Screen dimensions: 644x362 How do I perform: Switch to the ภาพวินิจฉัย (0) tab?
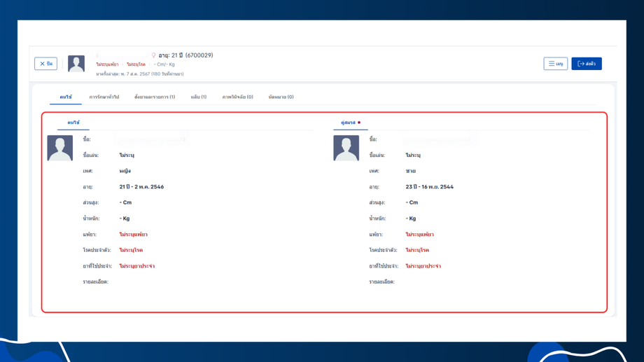[237, 97]
